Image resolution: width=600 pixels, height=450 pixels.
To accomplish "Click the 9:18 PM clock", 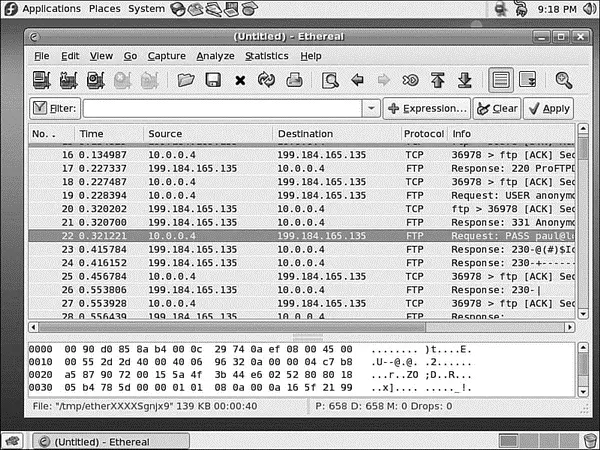I will coord(557,9).
